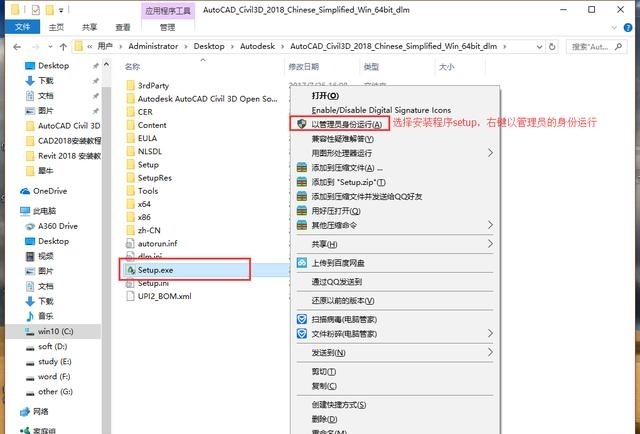Screen dimensions: 640x434
Task: Sort by the 大小 column header
Action: point(447,67)
